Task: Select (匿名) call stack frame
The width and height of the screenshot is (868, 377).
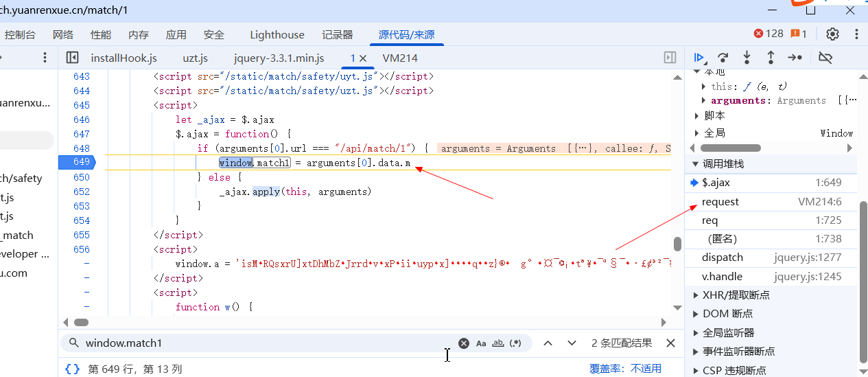Action: (771, 239)
